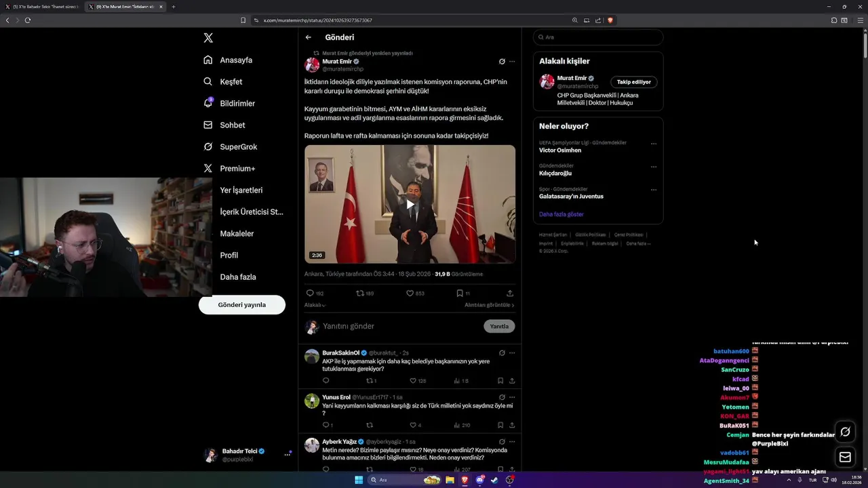Open the Victor Osimhen trend
Screen dimensions: 868x488
(x=560, y=150)
